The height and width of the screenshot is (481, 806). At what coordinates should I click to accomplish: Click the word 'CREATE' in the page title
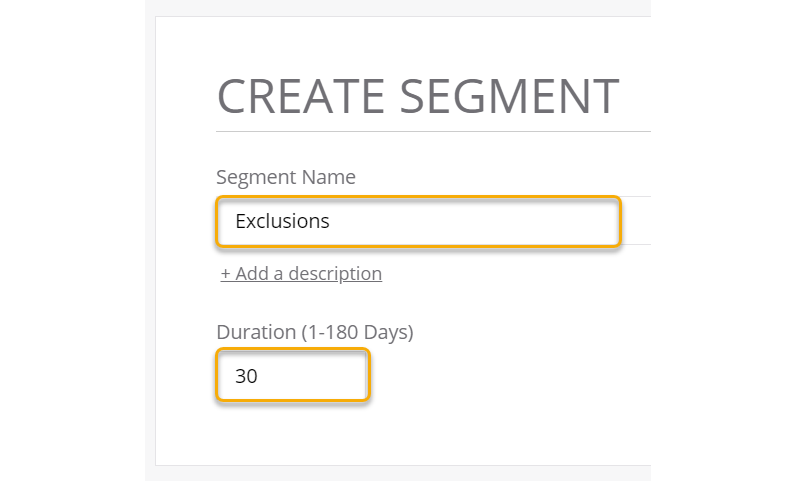coord(297,96)
